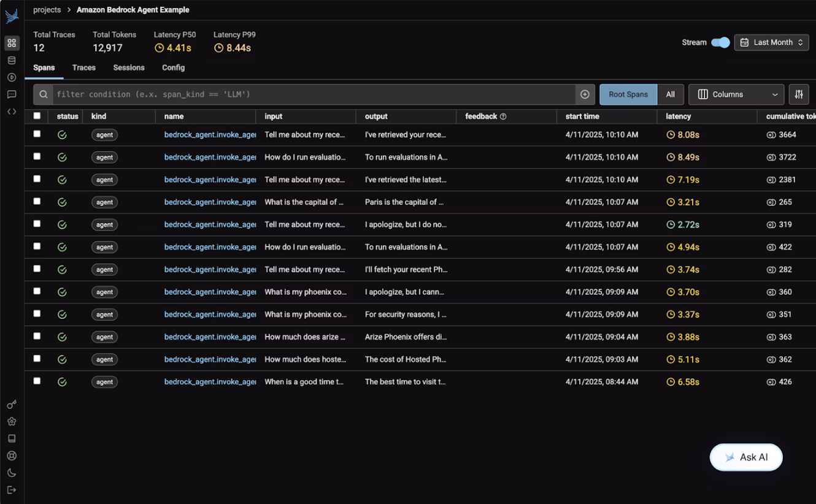Switch theme with the moon icon
Screen dimensions: 816x504
click(x=12, y=473)
